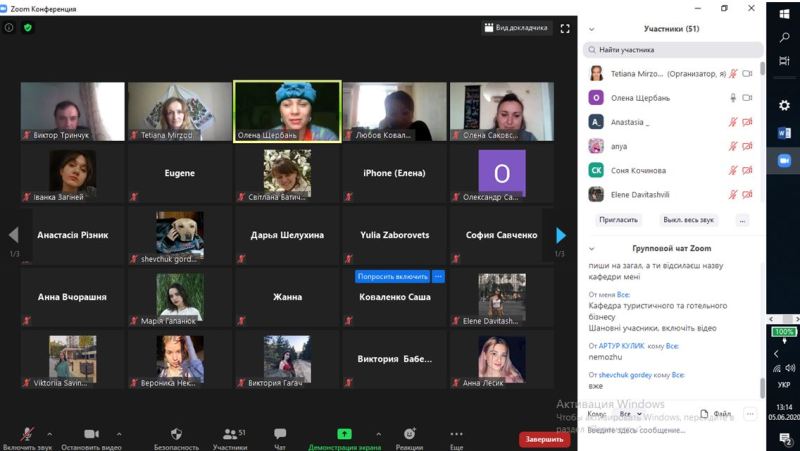Toggle Anastasia muted microphone icon
This screenshot has height=451, width=800.
[733, 122]
